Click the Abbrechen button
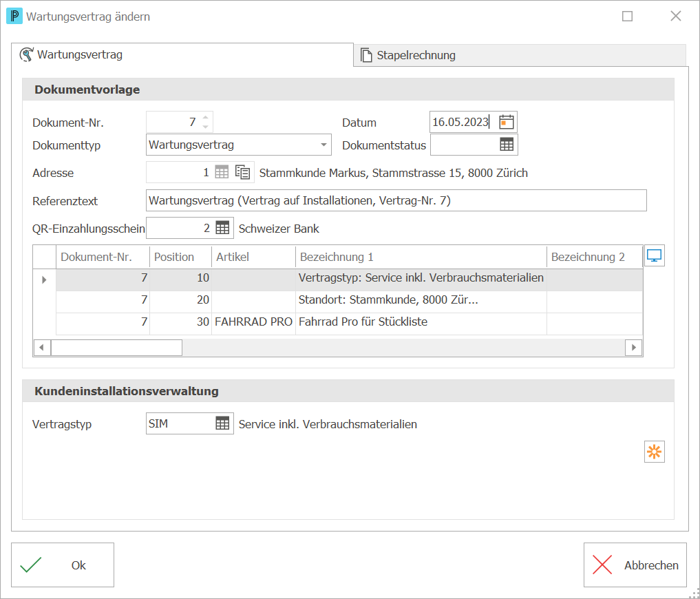The image size is (700, 599). [x=635, y=565]
